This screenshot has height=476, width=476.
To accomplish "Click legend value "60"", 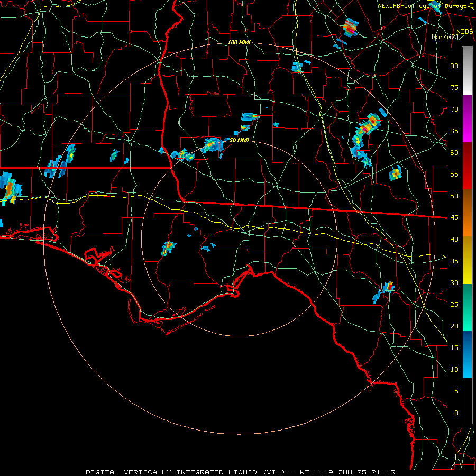I will coord(454,153).
